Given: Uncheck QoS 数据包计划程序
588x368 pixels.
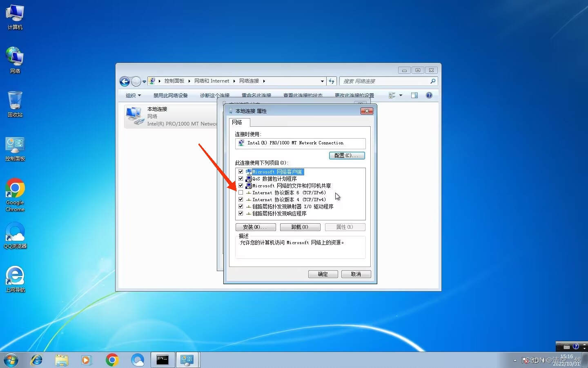Looking at the screenshot, I should (x=241, y=179).
